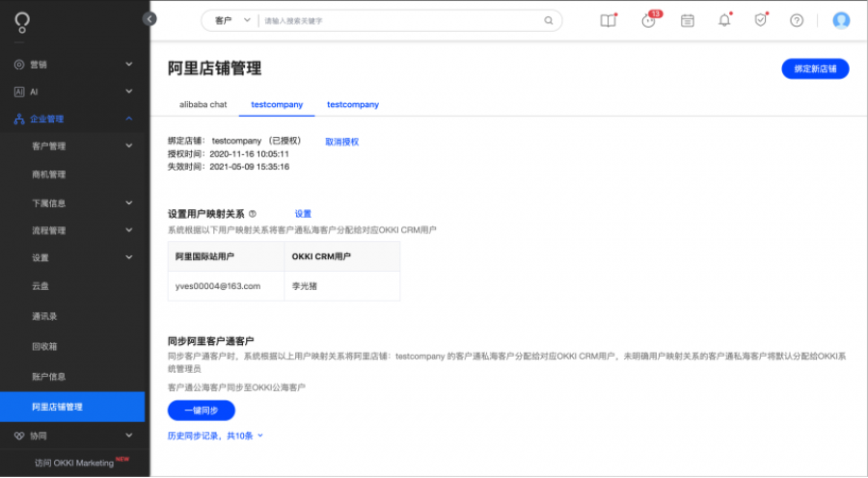The height and width of the screenshot is (478, 868).
Task: Click 历史同步记录，共10条 link text
Action: point(210,436)
